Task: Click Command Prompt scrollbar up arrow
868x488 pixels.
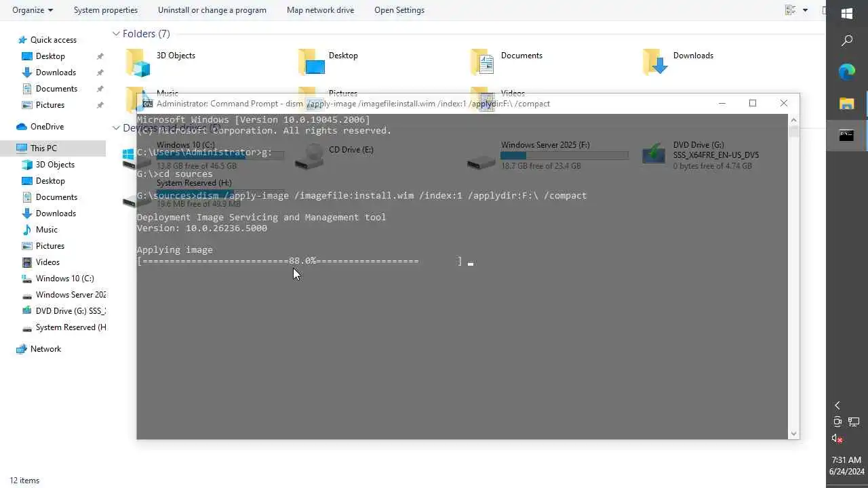Action: point(793,119)
